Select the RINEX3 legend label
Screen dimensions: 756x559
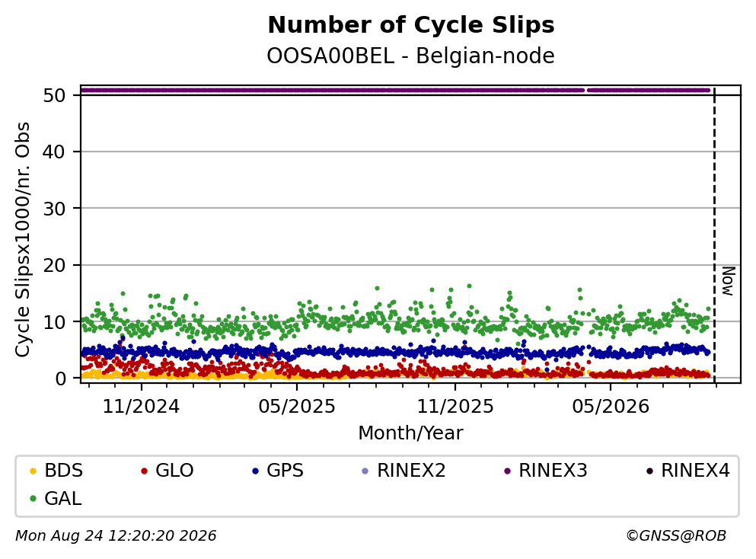click(x=553, y=471)
